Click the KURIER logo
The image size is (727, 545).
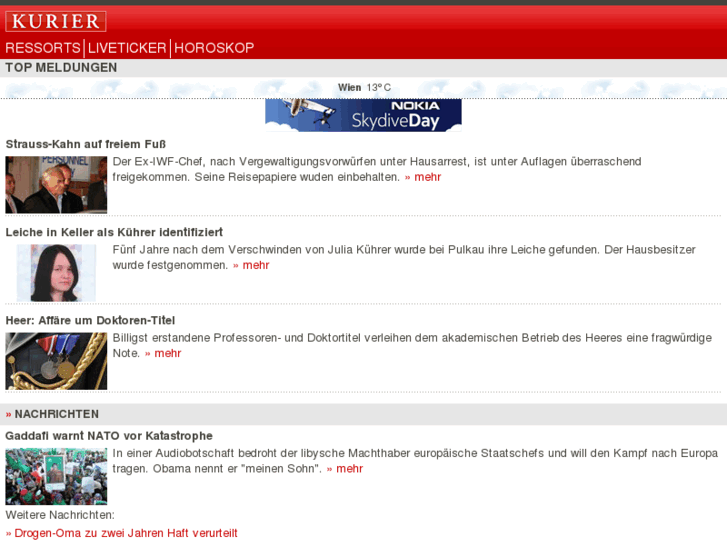(56, 21)
